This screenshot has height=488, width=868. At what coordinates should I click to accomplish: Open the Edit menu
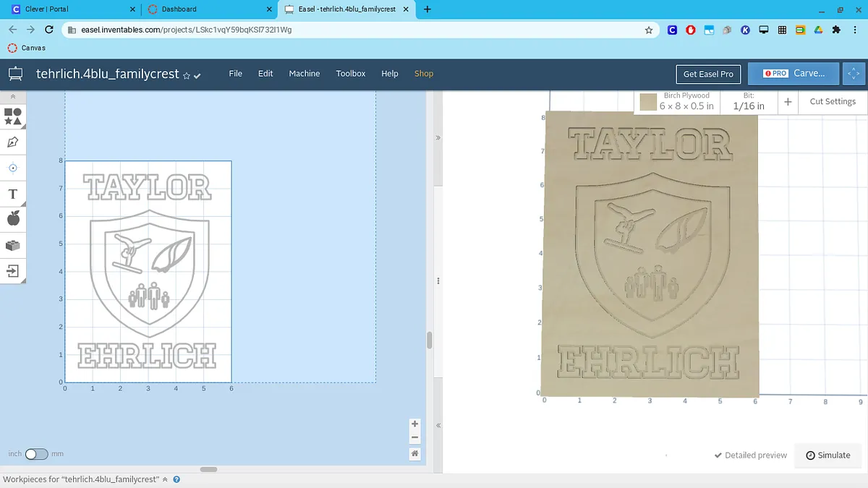[265, 74]
